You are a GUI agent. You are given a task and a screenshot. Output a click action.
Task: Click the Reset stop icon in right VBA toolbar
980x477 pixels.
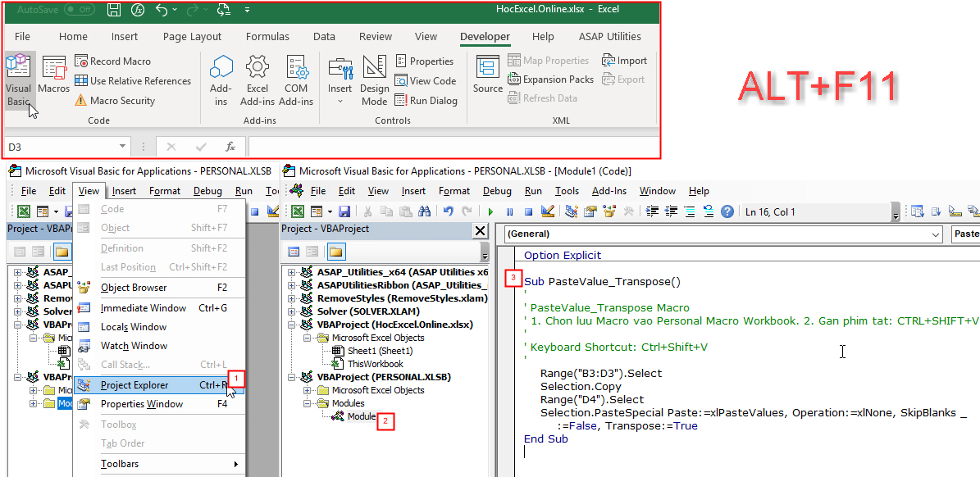tap(528, 212)
